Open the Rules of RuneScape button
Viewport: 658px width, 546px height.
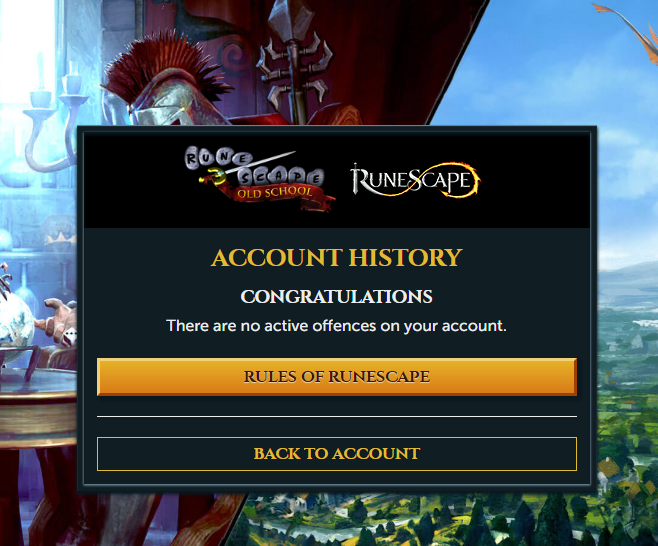pos(337,377)
